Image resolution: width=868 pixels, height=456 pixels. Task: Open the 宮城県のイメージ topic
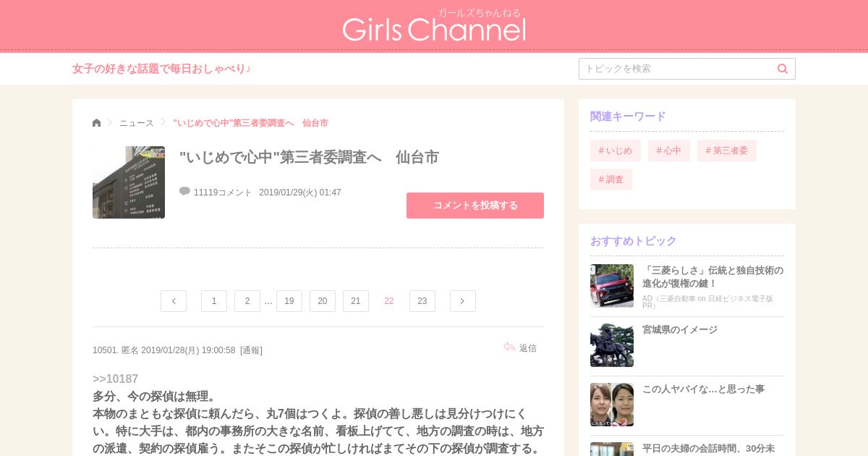tap(680, 330)
